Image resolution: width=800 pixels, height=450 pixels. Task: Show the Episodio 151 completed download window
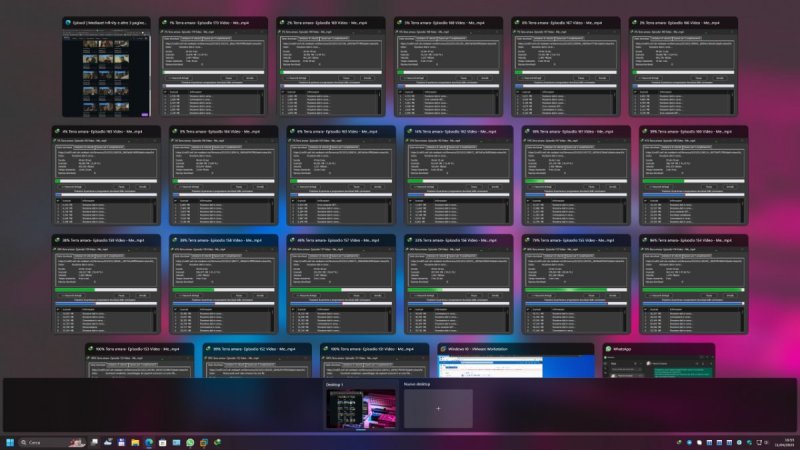coord(374,361)
